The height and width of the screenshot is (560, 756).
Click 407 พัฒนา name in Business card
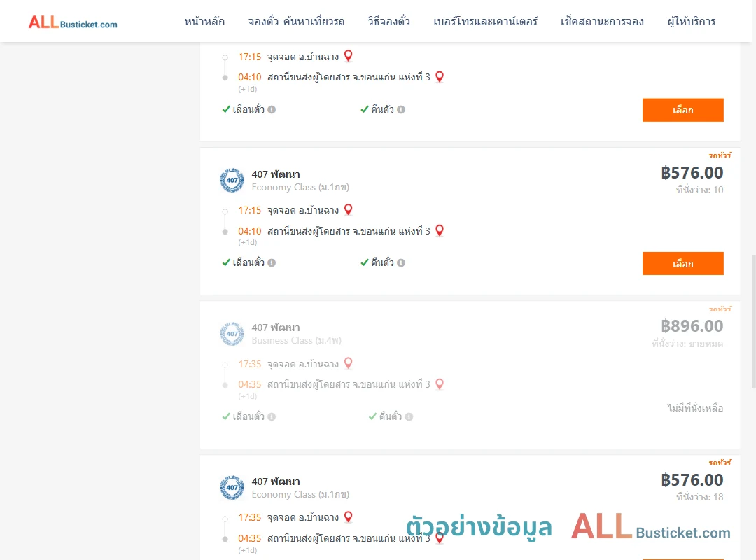(276, 328)
